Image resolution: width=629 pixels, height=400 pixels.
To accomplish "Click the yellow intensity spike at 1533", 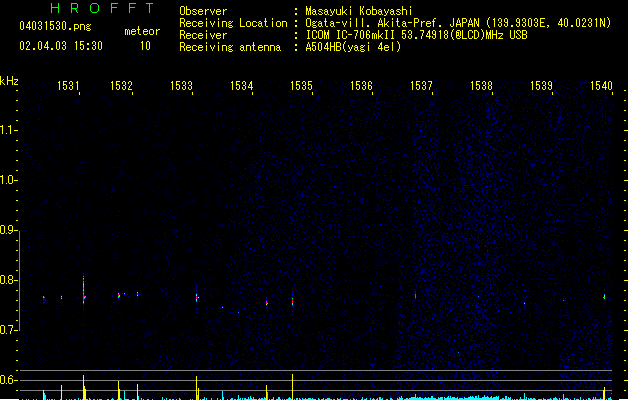I will click(197, 388).
